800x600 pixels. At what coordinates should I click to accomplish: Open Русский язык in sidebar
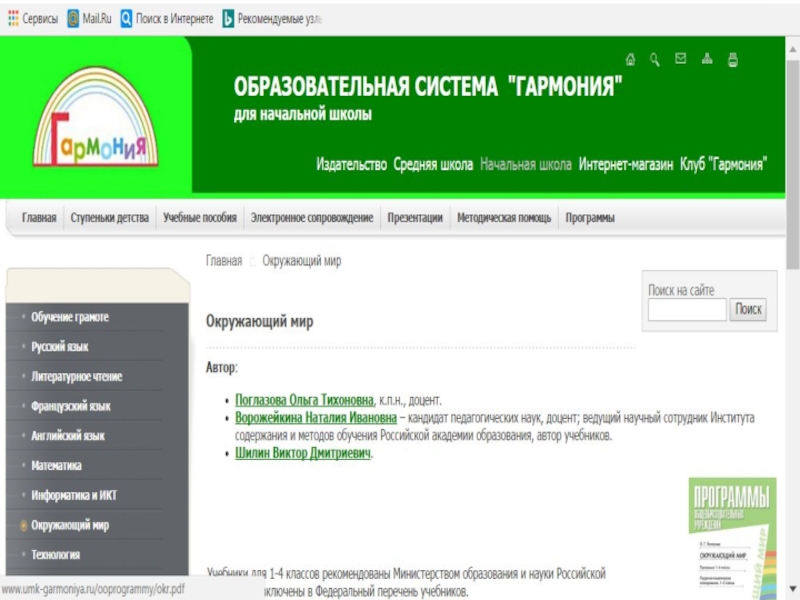60,347
